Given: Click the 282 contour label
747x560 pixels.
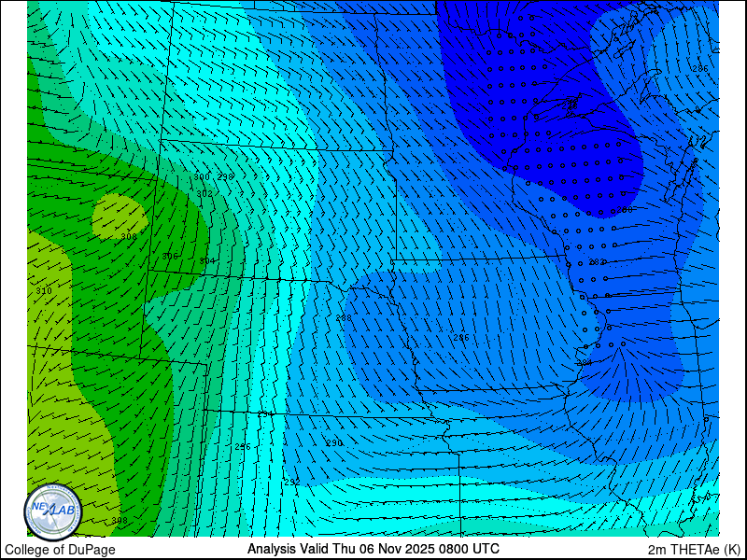Looking at the screenshot, I should click(x=597, y=262).
